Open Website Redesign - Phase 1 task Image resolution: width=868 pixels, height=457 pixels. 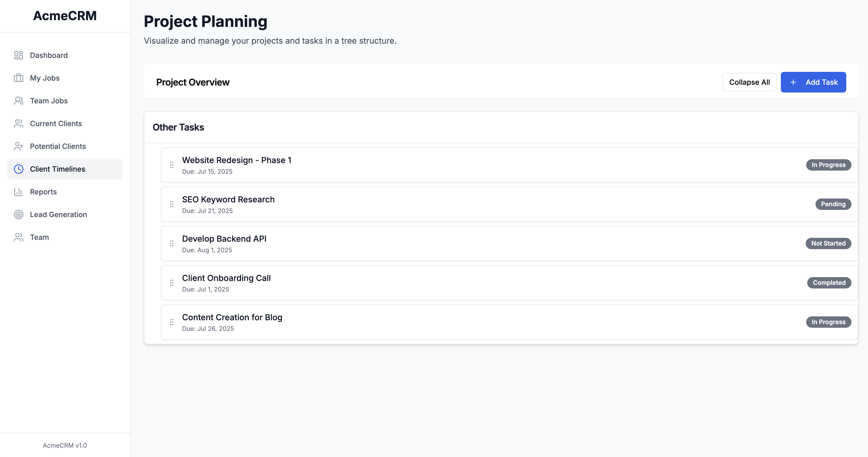509,165
